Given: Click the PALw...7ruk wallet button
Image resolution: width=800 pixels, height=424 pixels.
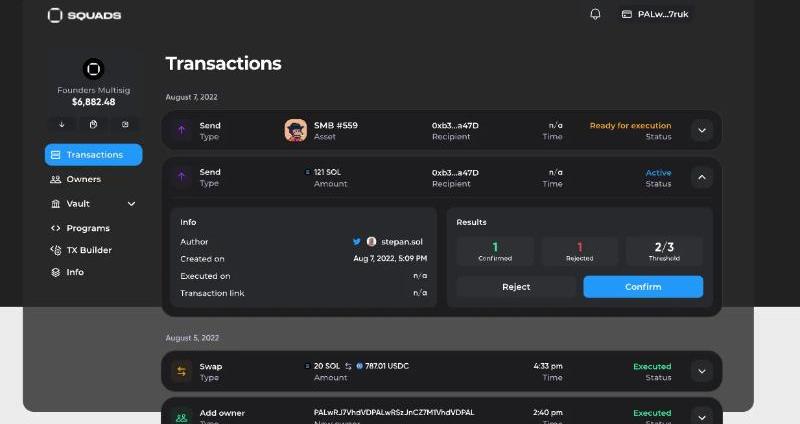Looking at the screenshot, I should click(x=655, y=15).
